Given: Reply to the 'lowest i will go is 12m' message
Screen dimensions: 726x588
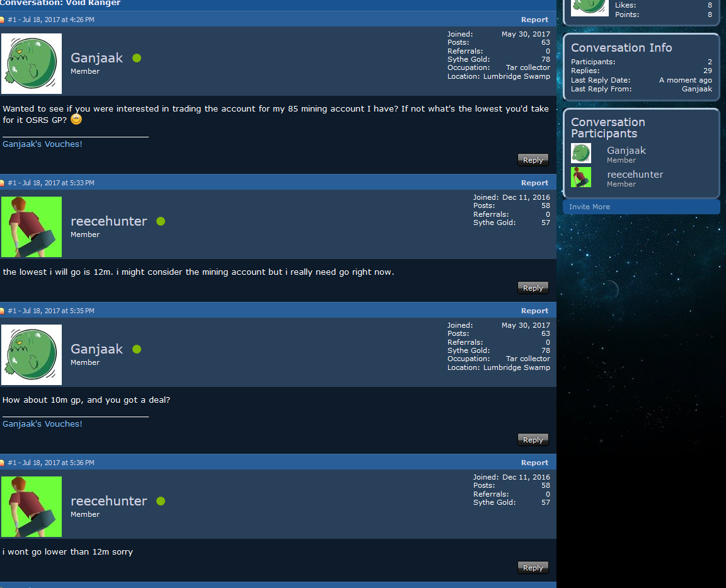Looking at the screenshot, I should 533,288.
